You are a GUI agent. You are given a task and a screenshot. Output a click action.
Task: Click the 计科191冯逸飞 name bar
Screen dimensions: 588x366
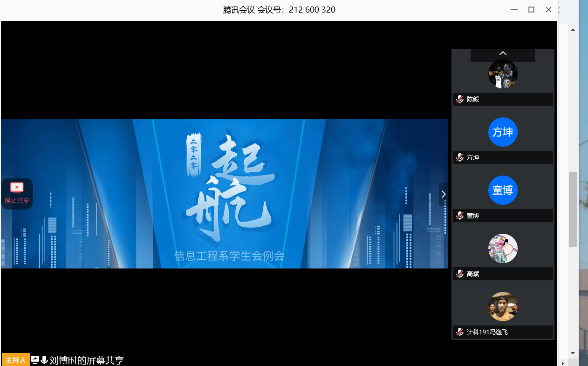[x=503, y=332]
